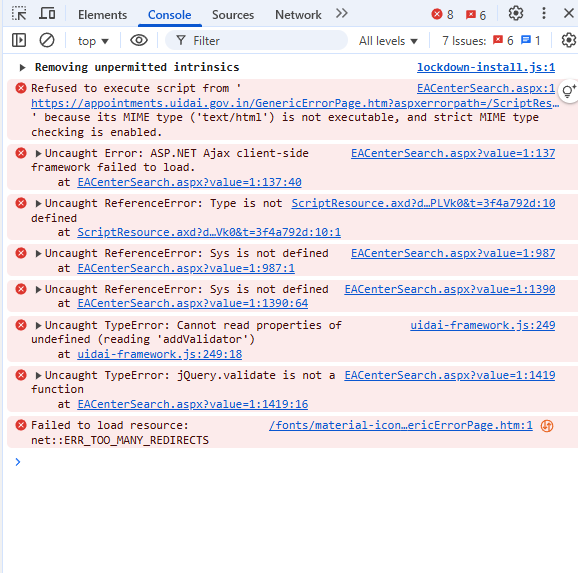Viewport: 578px width, 573px height.
Task: Expand the jQuery.validate is not a function error
Action: pyautogui.click(x=38, y=376)
